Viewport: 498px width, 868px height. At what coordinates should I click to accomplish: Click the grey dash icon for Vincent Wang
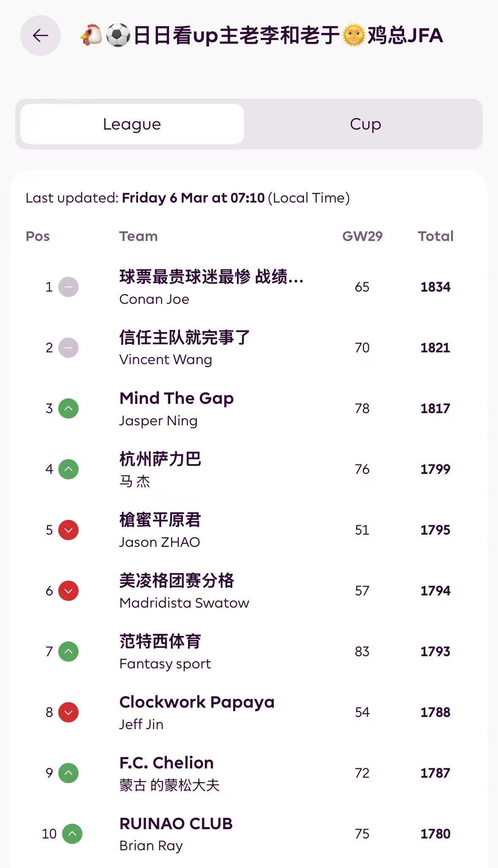pos(68,348)
